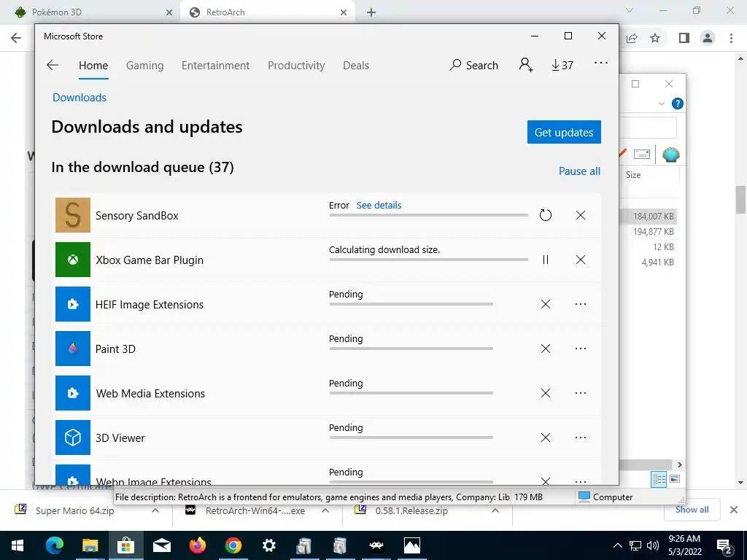Open Windows Settings from taskbar
747x560 pixels.
(x=268, y=545)
